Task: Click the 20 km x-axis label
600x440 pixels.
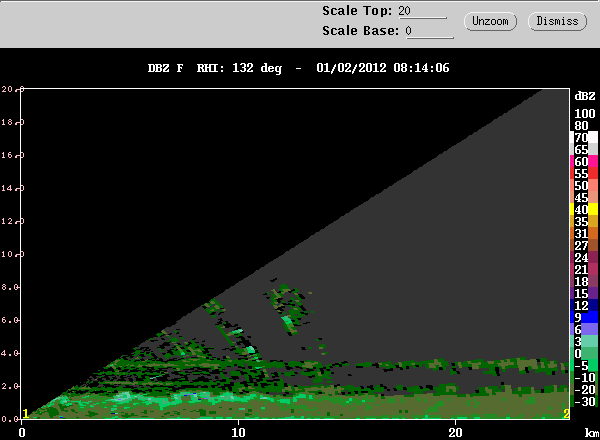Action: click(x=455, y=433)
